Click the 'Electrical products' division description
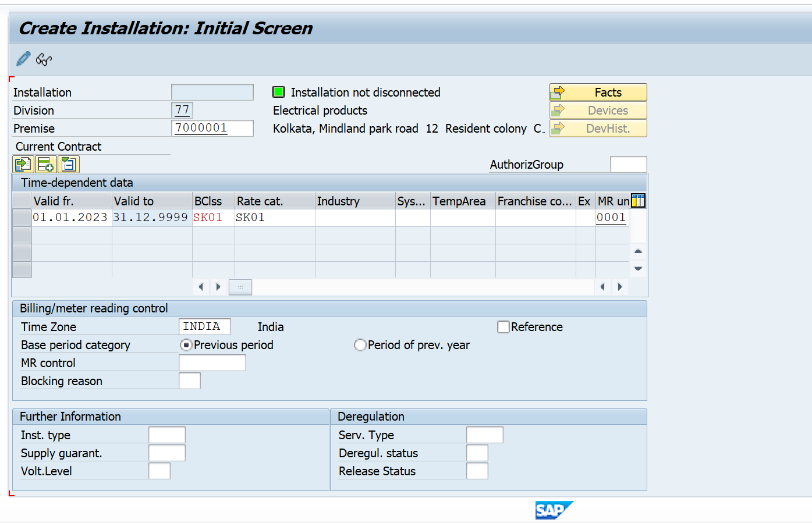 [x=320, y=111]
